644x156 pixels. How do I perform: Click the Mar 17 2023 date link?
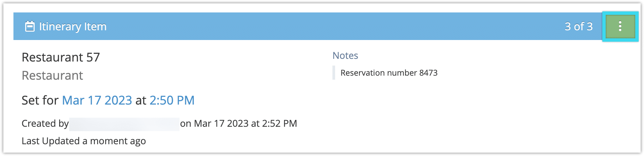(x=97, y=100)
